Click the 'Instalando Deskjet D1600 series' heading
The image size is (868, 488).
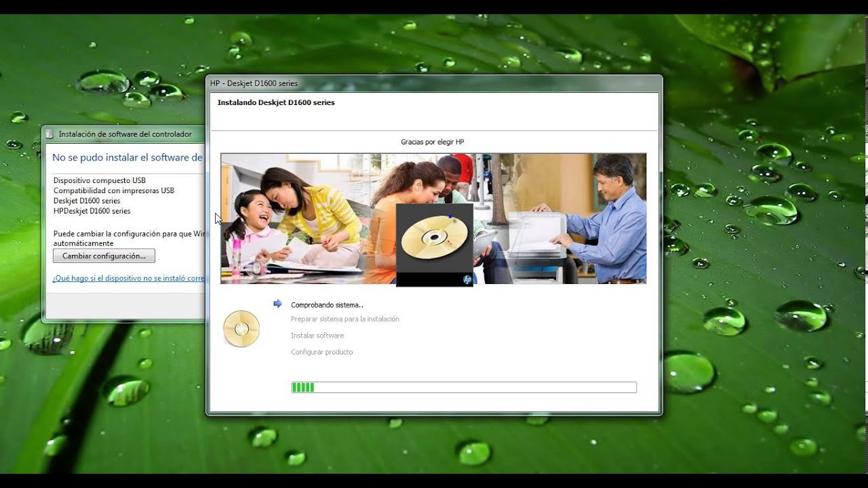point(276,103)
